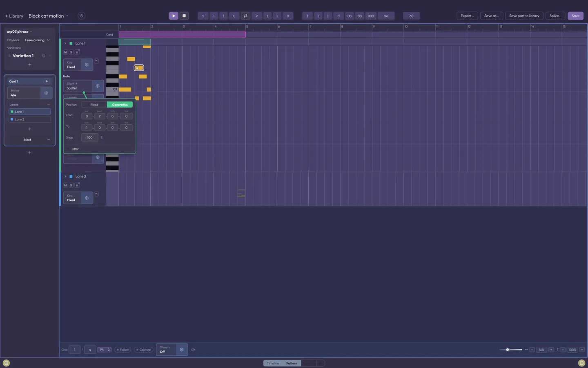The width and height of the screenshot is (588, 368).
Task: Open Lane 1 Key Fixed gear settings
Action: (x=87, y=65)
